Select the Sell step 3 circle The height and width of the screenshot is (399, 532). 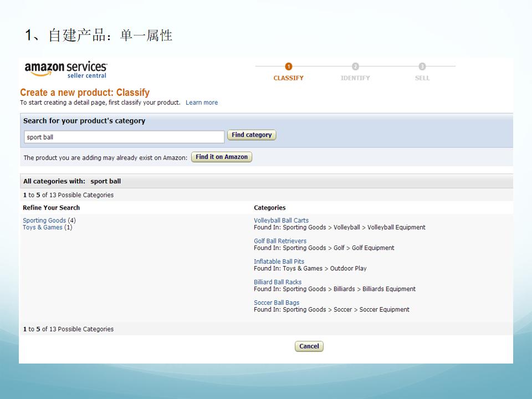[x=422, y=66]
